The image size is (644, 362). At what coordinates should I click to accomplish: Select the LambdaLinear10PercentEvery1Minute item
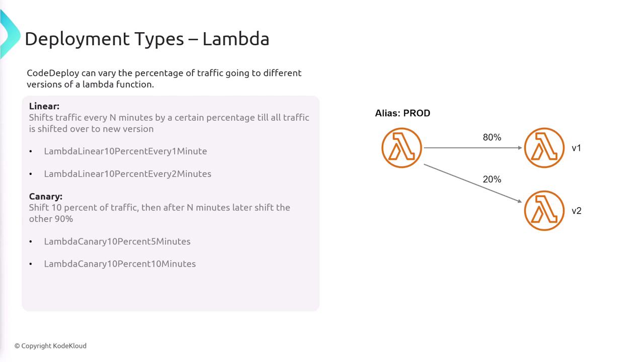125,151
